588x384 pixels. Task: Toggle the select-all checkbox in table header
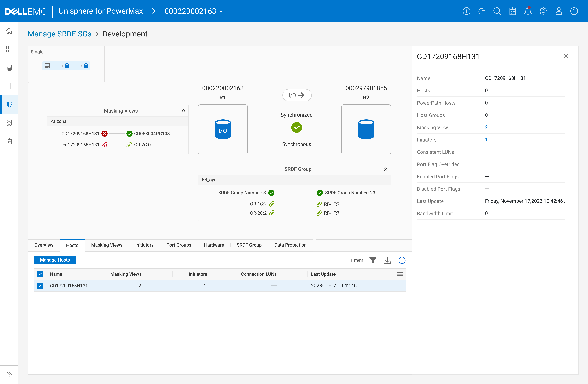click(x=40, y=274)
